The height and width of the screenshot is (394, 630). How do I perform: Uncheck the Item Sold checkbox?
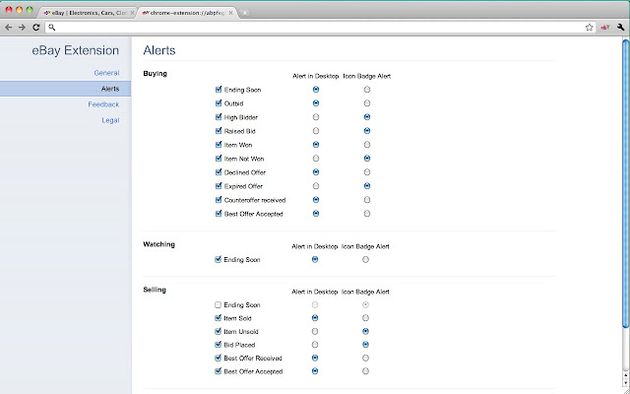point(218,318)
